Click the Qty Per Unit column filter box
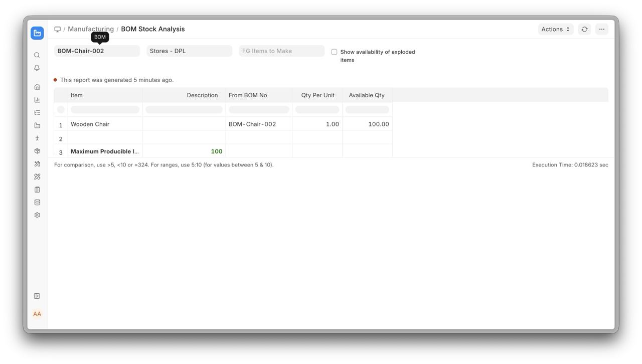This screenshot has height=364, width=642. tap(317, 110)
